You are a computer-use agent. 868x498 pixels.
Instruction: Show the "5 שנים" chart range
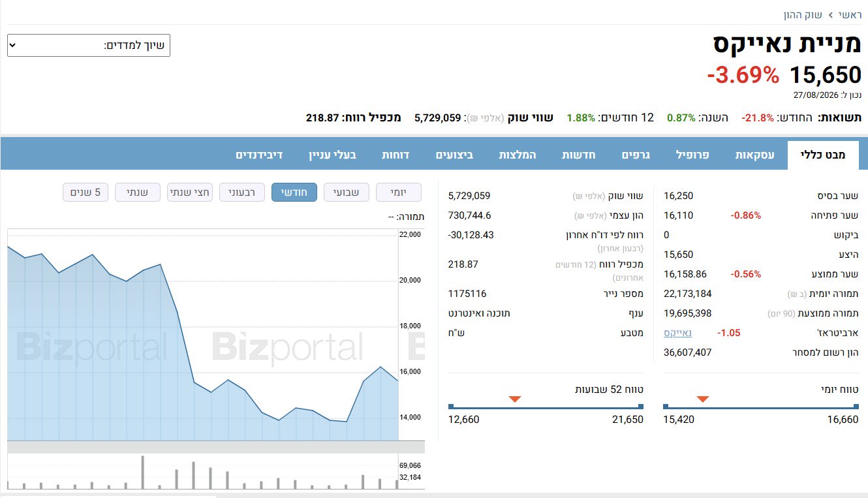tap(85, 192)
